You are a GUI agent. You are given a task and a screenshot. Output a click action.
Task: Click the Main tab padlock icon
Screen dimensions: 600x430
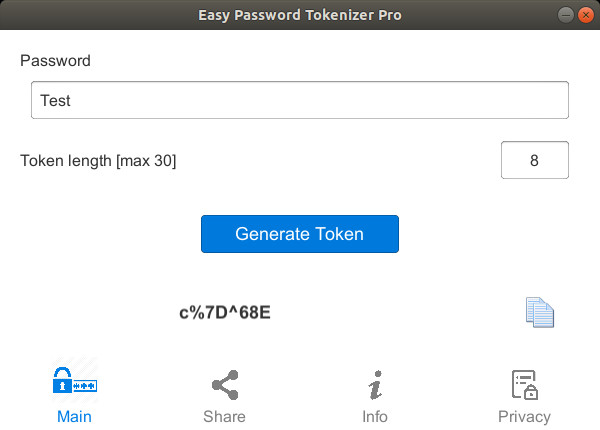pos(75,383)
